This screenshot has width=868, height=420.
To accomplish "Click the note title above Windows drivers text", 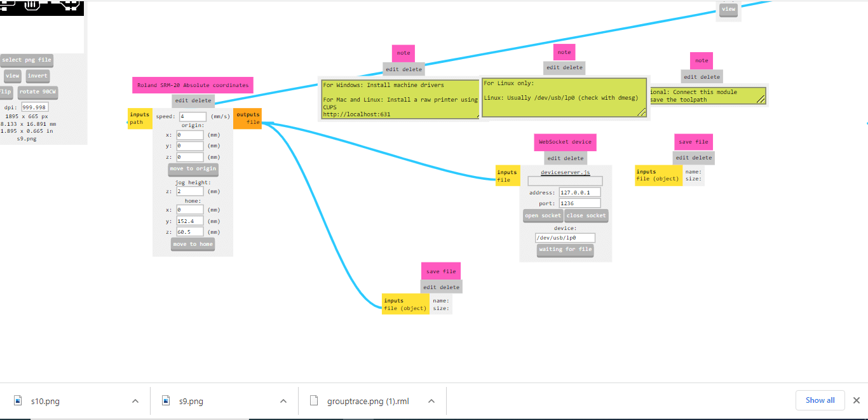I will (x=403, y=53).
